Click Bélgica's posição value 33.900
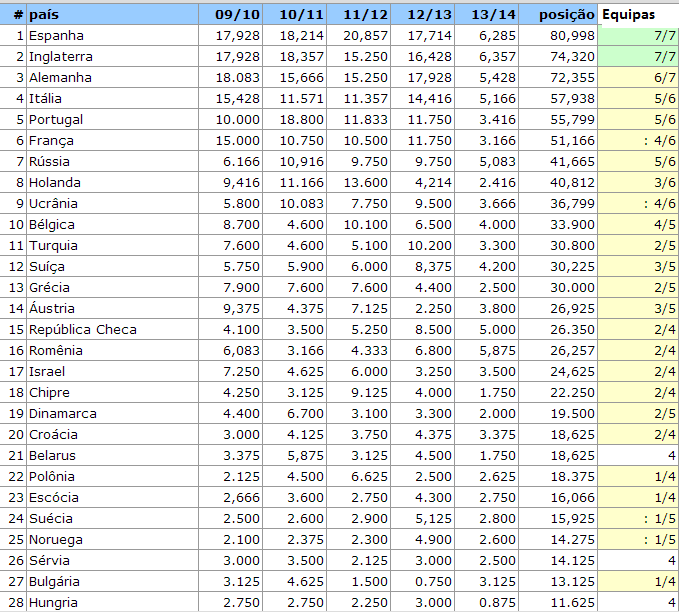The image size is (679, 612). (x=572, y=225)
